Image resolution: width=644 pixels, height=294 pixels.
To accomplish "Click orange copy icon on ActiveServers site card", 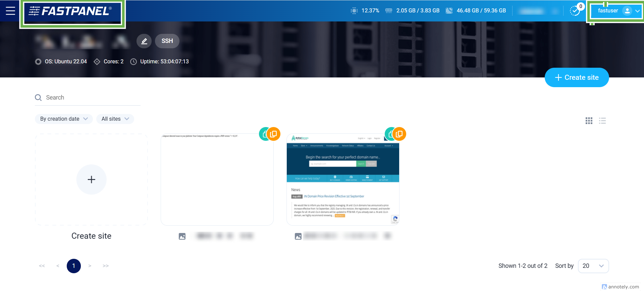I will click(x=399, y=134).
